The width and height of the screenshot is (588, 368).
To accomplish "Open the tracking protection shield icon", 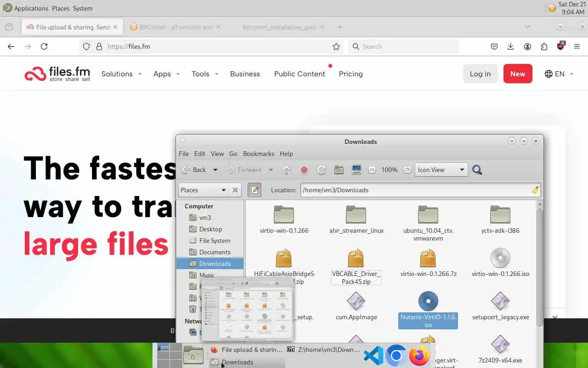I will tap(86, 46).
